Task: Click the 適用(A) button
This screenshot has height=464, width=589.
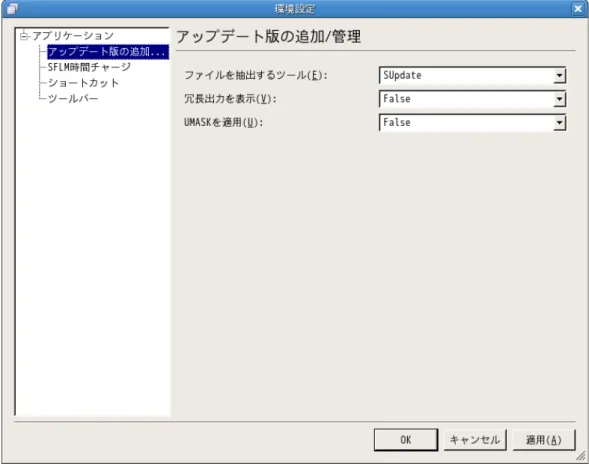Action: (x=544, y=440)
